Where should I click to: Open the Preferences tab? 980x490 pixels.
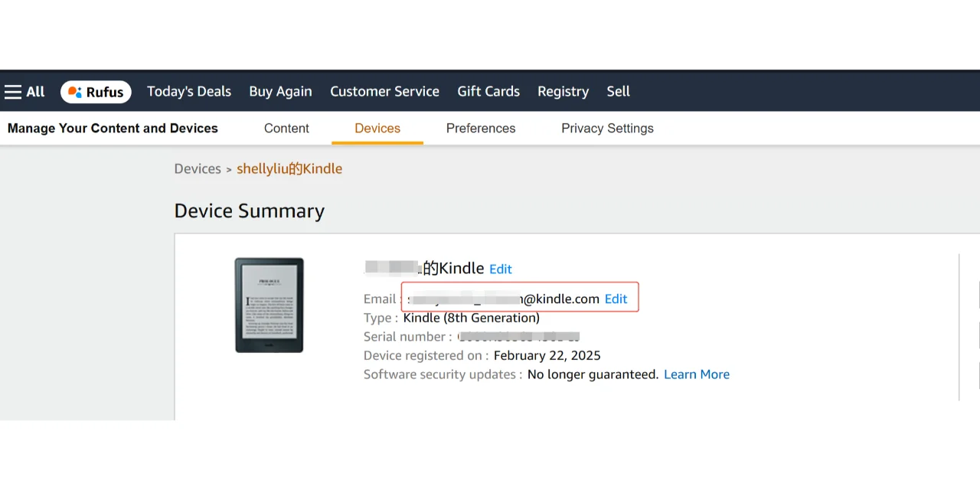click(x=481, y=129)
